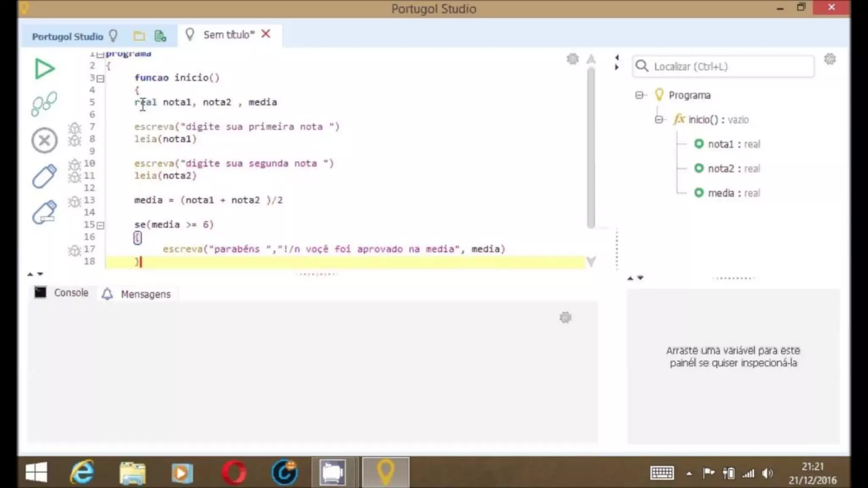Run the program with the play button
The height and width of the screenshot is (488, 868).
click(44, 69)
